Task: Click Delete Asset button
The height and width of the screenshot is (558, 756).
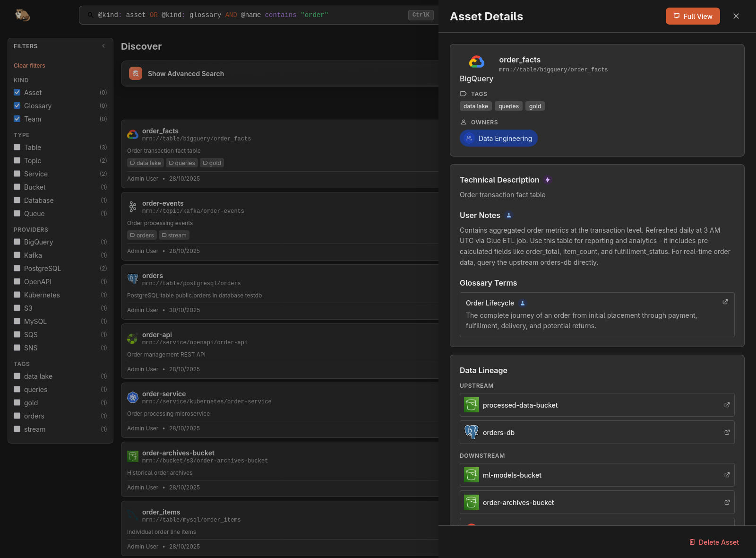Action: (713, 542)
